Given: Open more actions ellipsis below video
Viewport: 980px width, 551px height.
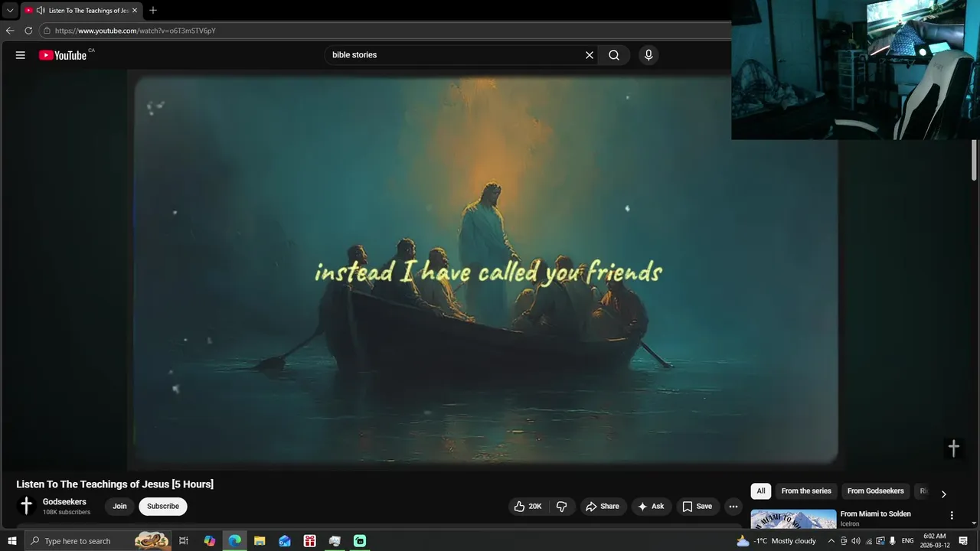Looking at the screenshot, I should (x=733, y=507).
